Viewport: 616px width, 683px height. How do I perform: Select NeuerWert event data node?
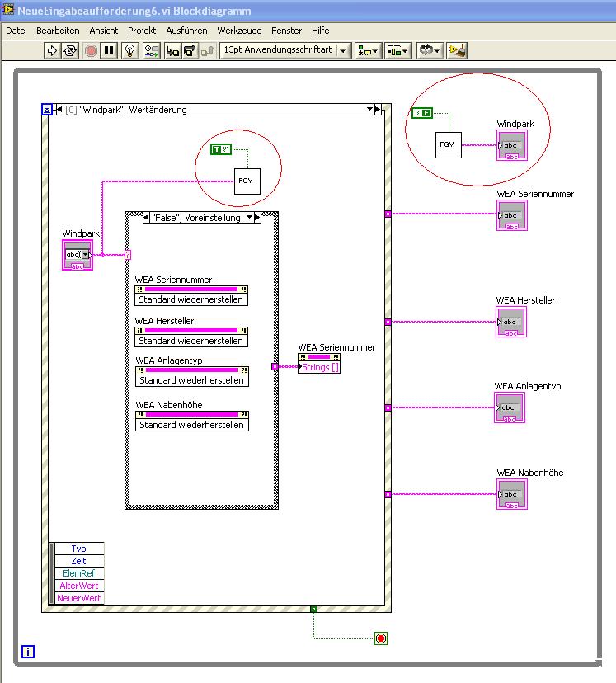point(79,598)
